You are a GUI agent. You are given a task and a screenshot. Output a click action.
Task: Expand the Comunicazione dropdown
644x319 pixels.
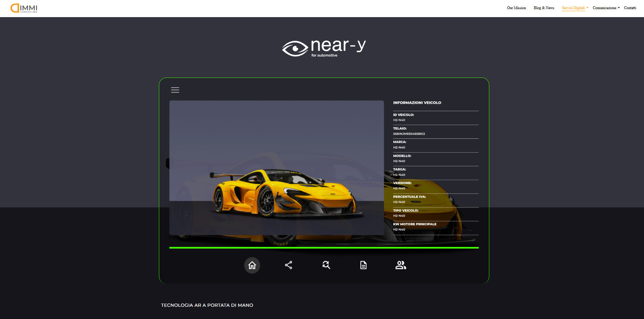(606, 8)
